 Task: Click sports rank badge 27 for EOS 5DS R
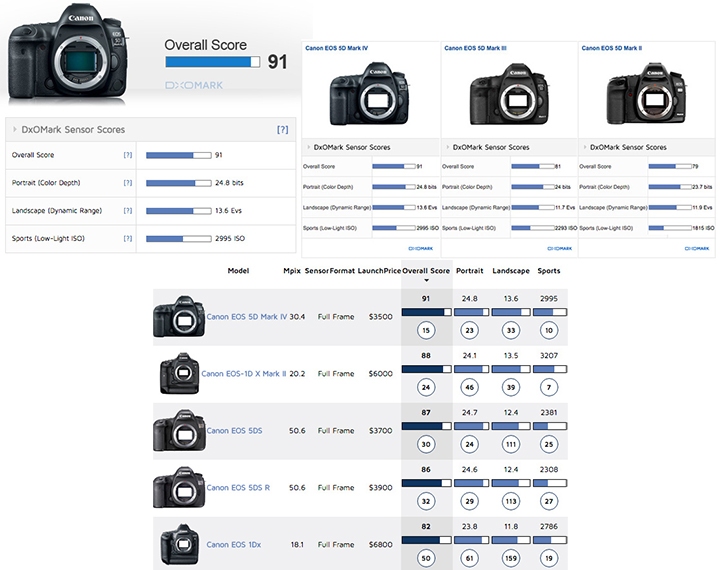pyautogui.click(x=549, y=502)
